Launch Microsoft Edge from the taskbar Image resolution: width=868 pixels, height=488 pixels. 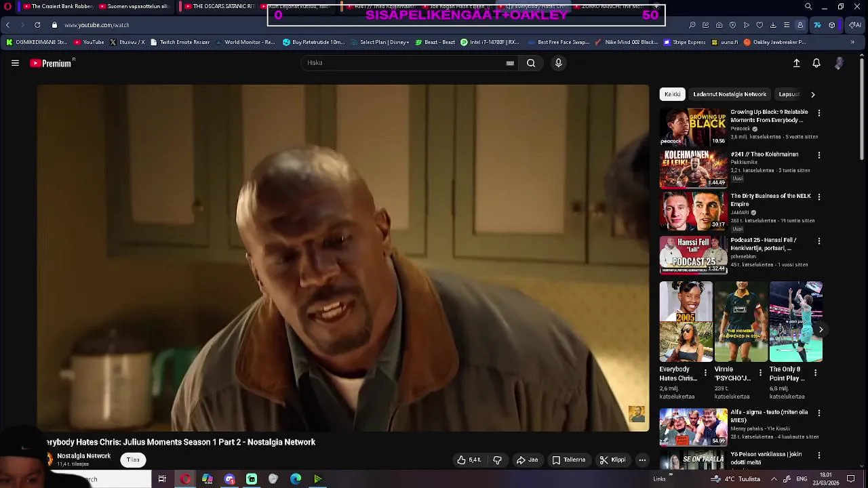(296, 479)
